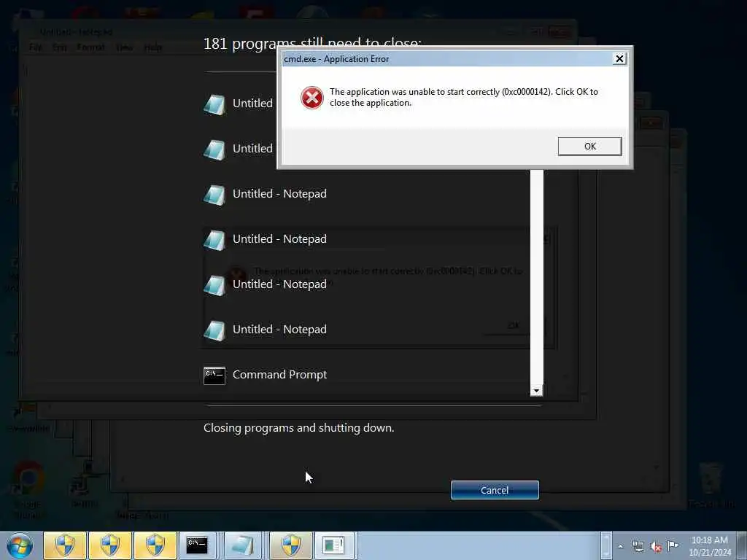Screen dimensions: 747x560
Task: Click the shield taskbar button right of Notepad
Action: coord(290,545)
